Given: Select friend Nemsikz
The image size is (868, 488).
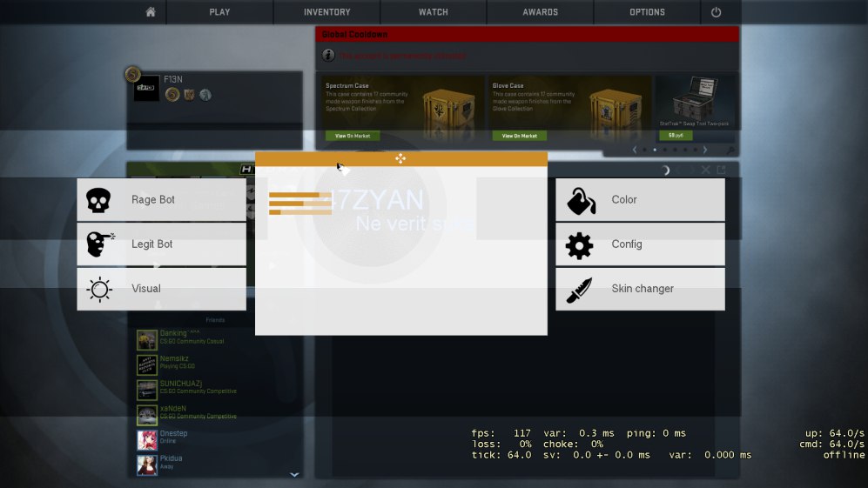Looking at the screenshot, I should tap(215, 364).
